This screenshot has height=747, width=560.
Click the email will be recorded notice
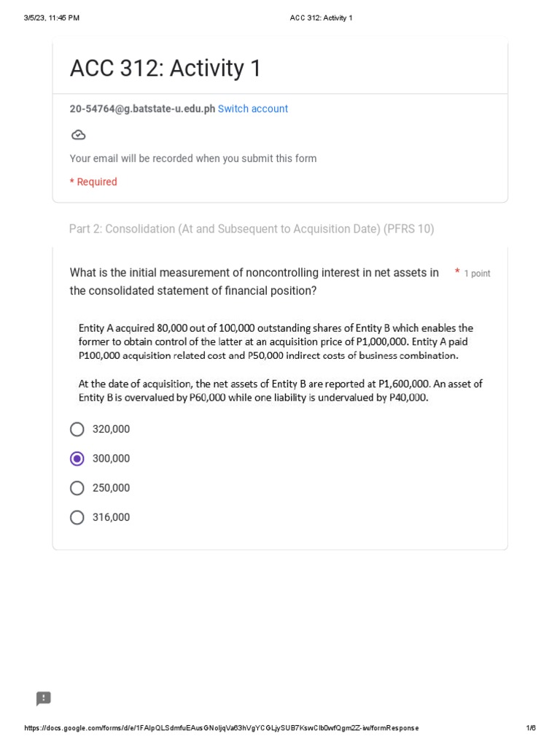pos(193,158)
